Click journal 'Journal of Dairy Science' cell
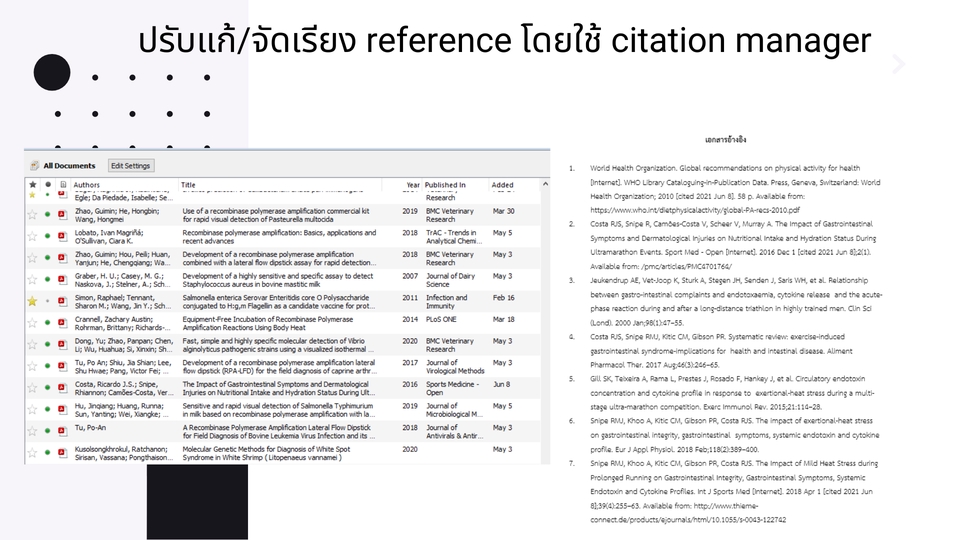960x540 pixels. [450, 280]
